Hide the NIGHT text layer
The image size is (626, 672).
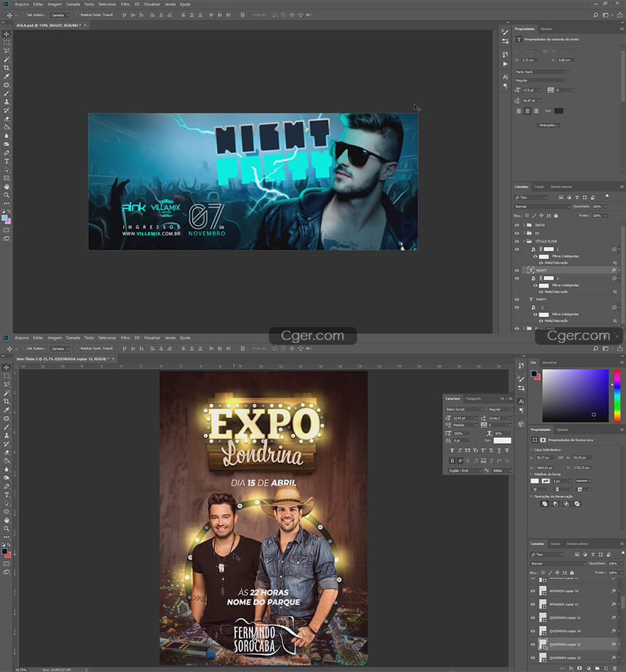(x=516, y=270)
